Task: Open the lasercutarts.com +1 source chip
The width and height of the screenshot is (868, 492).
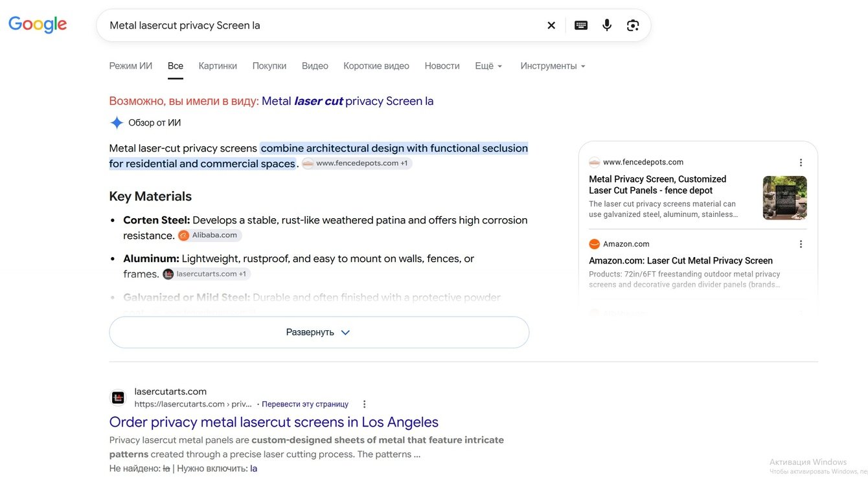Action: tap(207, 274)
